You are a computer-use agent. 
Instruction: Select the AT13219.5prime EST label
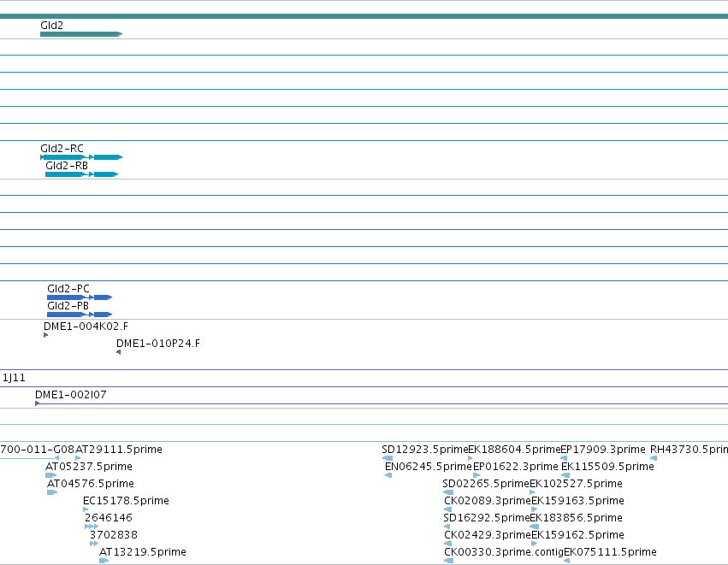[x=143, y=552]
